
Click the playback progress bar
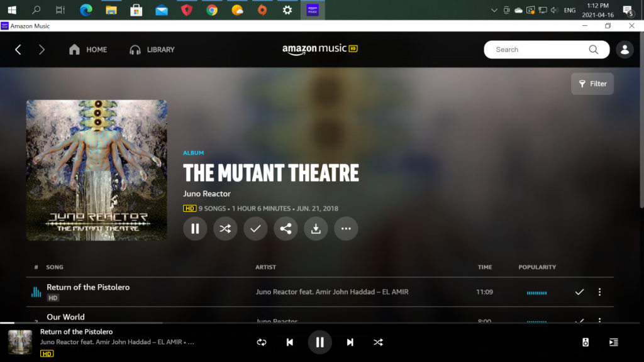(320, 323)
